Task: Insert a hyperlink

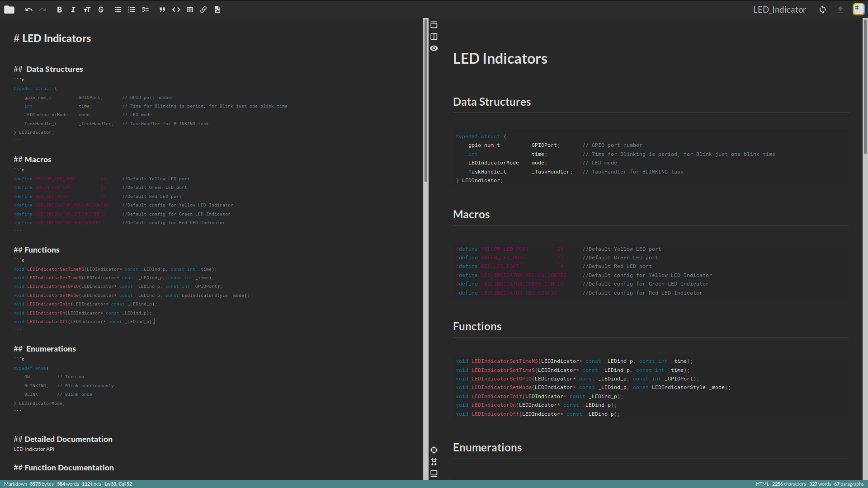Action: click(x=203, y=9)
